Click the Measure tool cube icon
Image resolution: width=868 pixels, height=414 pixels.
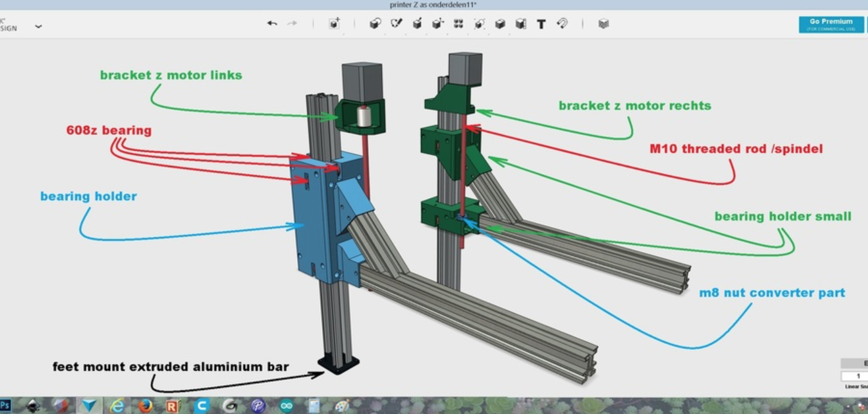521,24
